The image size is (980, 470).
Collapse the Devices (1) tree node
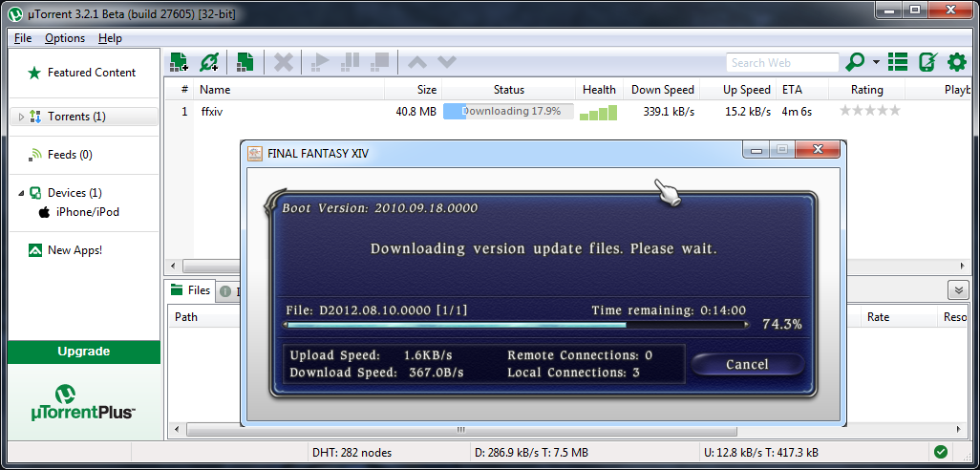tap(21, 193)
